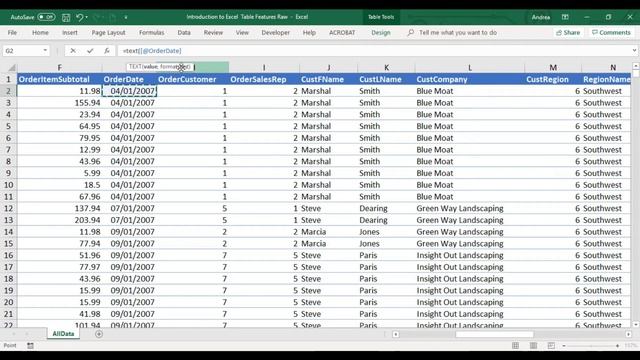Image resolution: width=640 pixels, height=360 pixels.
Task: Select the ACROBAT tab
Action: (342, 32)
